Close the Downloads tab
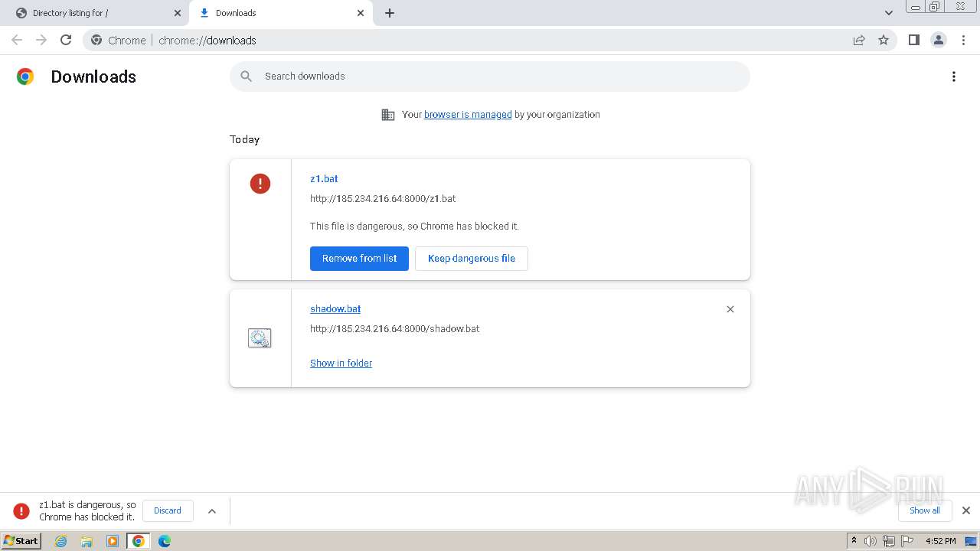The height and width of the screenshot is (551, 980). [x=361, y=13]
